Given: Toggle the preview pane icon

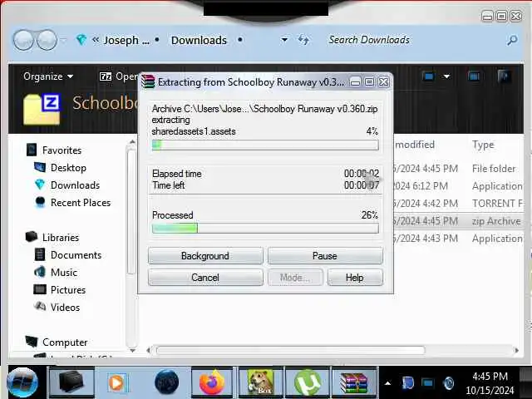Looking at the screenshot, I should point(474,76).
